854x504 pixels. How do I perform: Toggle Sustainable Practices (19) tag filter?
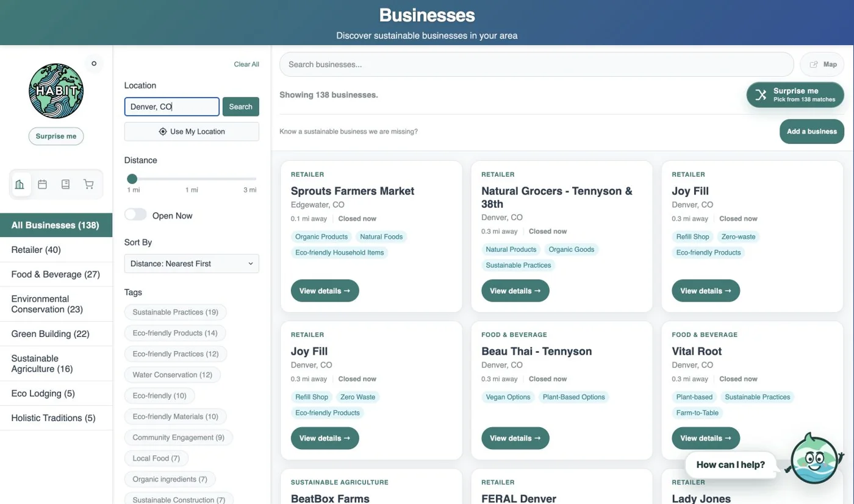(175, 312)
